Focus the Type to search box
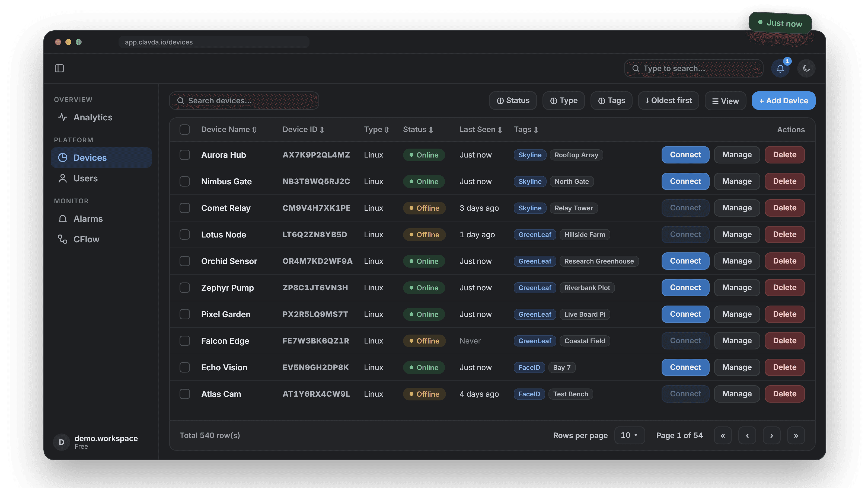The image size is (868, 488). [x=694, y=69]
